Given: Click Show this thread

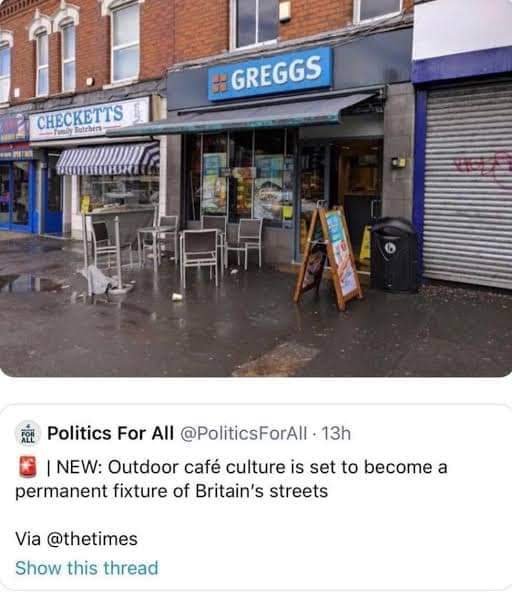Looking at the screenshot, I should pyautogui.click(x=87, y=568).
